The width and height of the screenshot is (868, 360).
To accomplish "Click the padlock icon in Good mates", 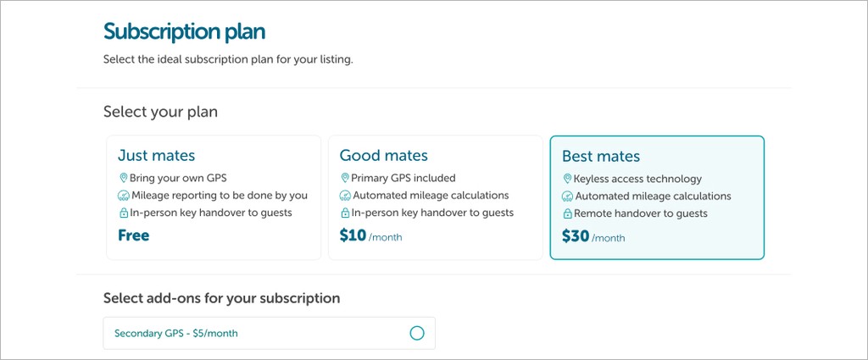I will tap(345, 213).
